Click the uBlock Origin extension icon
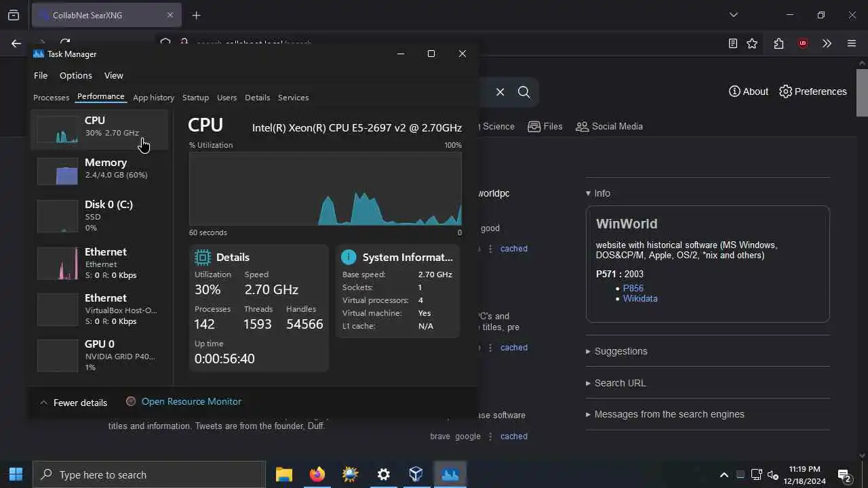The height and width of the screenshot is (488, 868). [803, 43]
